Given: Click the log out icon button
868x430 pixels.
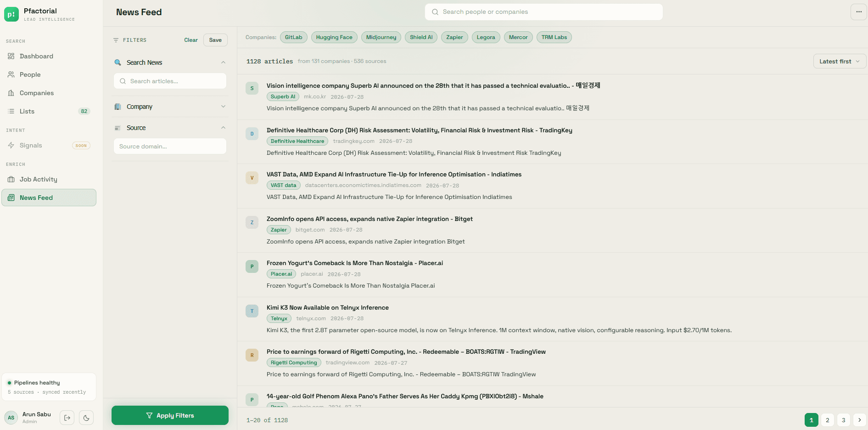Looking at the screenshot, I should pos(67,418).
